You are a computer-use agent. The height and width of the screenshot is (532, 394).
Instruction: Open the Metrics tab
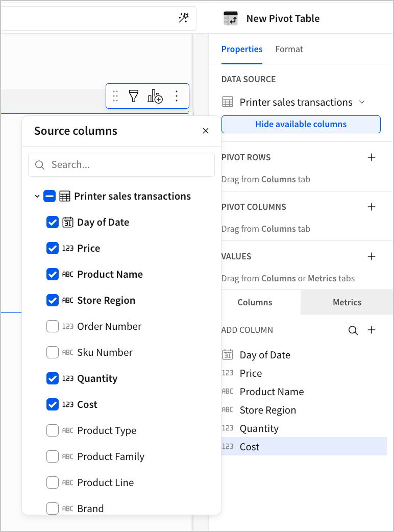tap(347, 302)
